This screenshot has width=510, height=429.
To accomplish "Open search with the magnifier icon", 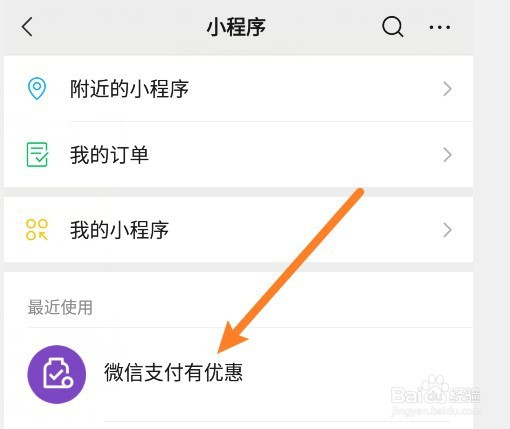I will click(392, 27).
